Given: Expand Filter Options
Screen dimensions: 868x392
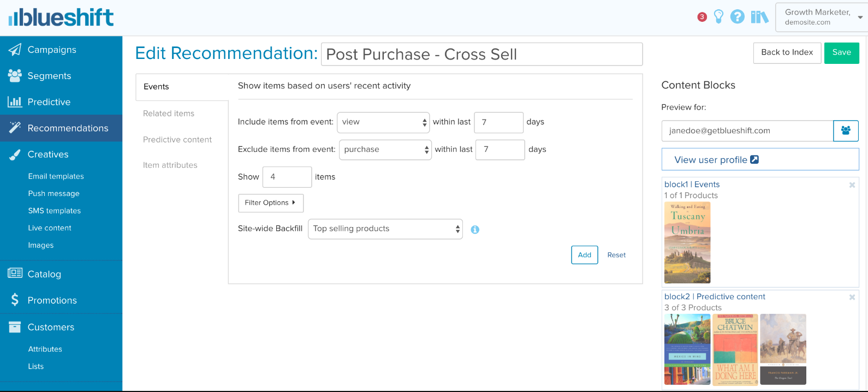Looking at the screenshot, I should [x=270, y=203].
